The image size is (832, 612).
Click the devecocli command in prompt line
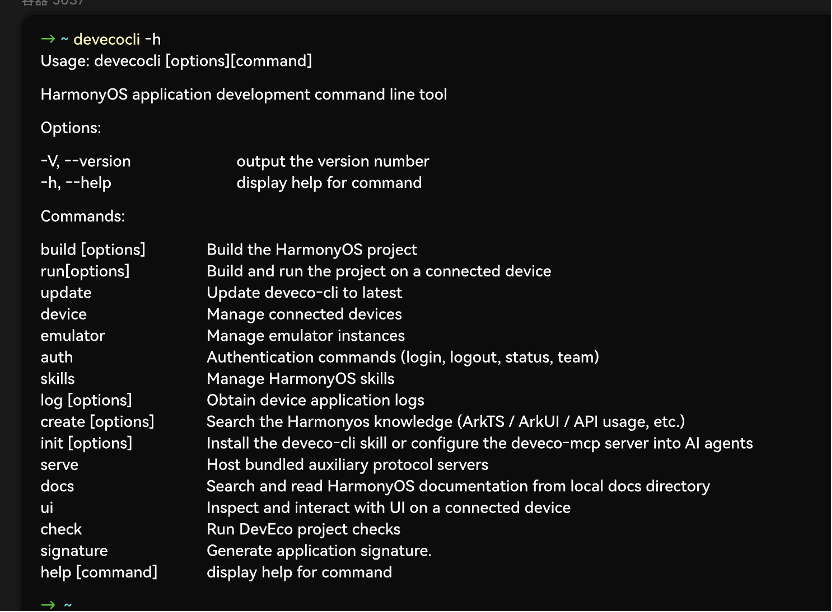[107, 39]
